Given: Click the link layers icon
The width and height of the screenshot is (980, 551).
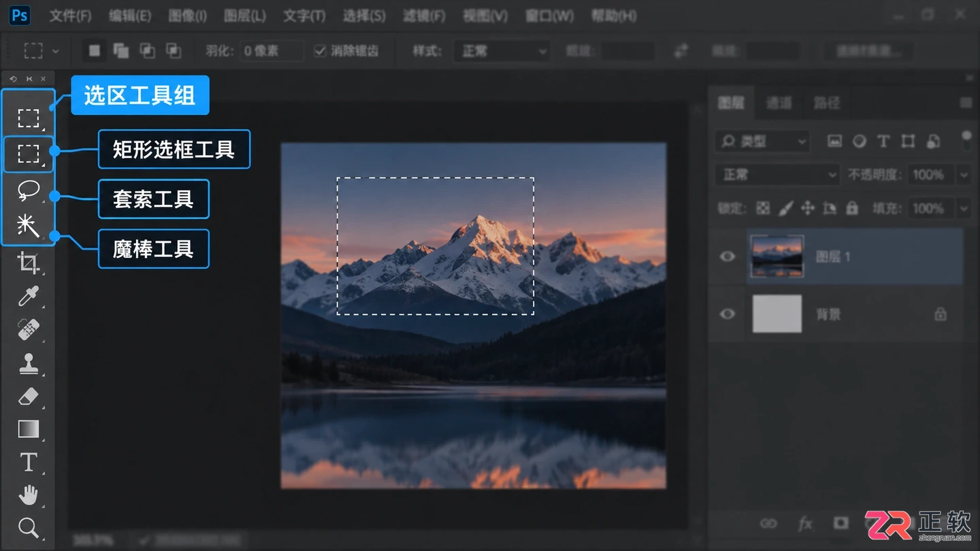Looking at the screenshot, I should (768, 523).
